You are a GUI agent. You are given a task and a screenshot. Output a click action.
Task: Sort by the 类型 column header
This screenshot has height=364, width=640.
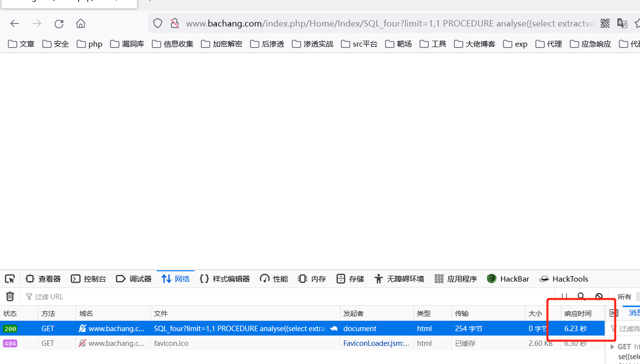433,313
